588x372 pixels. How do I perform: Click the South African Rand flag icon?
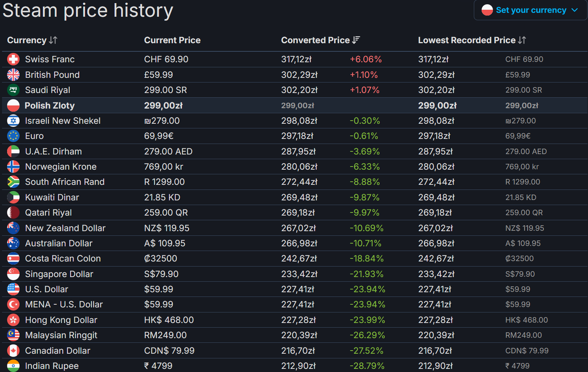click(13, 182)
